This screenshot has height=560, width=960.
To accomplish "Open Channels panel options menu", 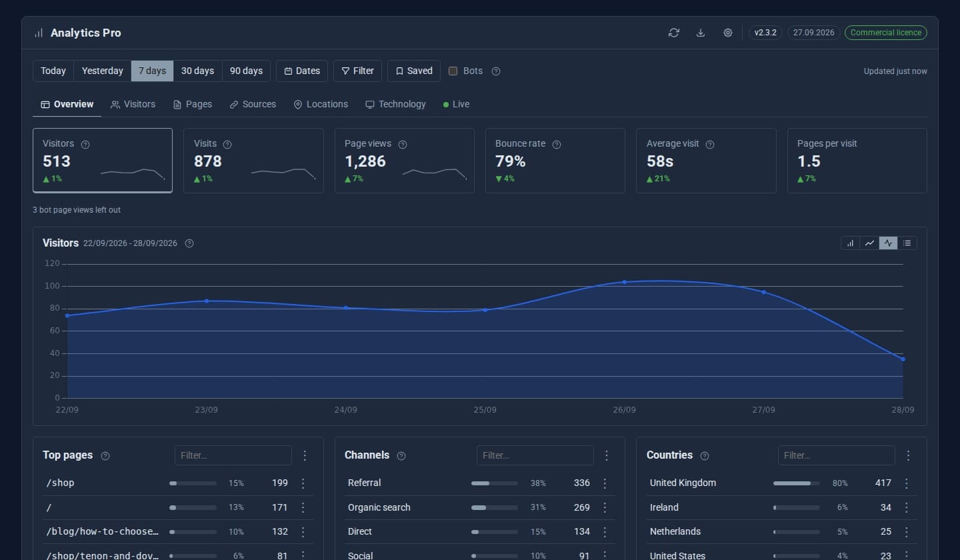I will (607, 455).
